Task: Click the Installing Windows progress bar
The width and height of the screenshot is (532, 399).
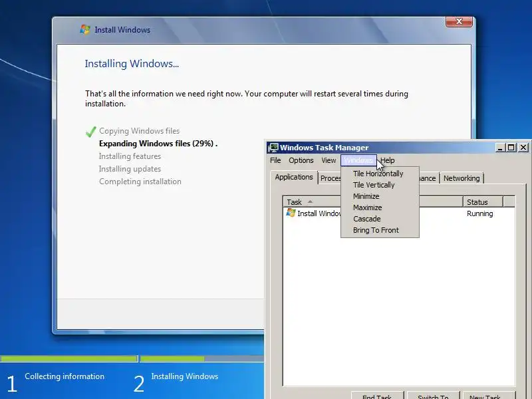Action: (x=202, y=358)
